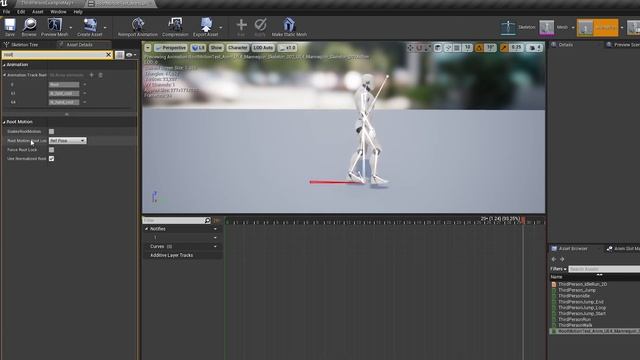
Task: Select the scale gizmo icon in viewport
Action: 427,48
